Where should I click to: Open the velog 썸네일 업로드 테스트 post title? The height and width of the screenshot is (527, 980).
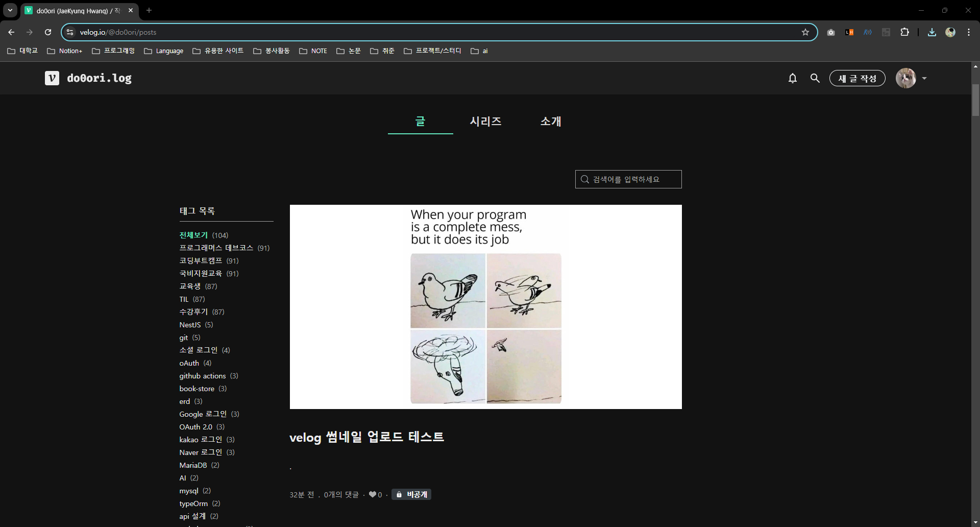[366, 437]
